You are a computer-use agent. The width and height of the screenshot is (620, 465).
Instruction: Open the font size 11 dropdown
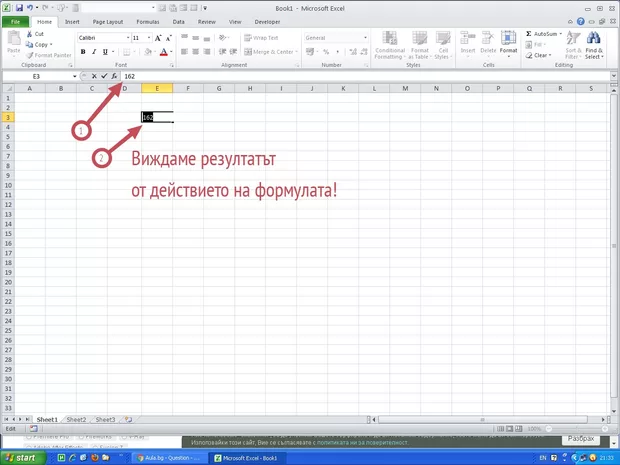(x=149, y=38)
